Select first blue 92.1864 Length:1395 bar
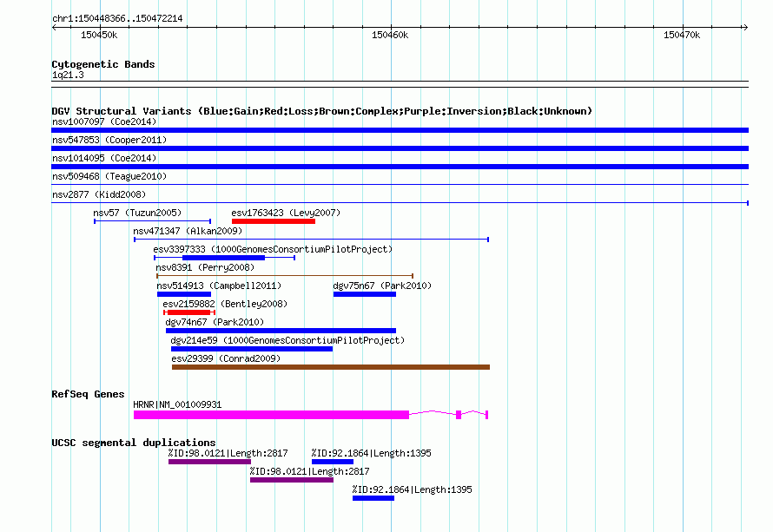This screenshot has height=532, width=773. tap(333, 462)
